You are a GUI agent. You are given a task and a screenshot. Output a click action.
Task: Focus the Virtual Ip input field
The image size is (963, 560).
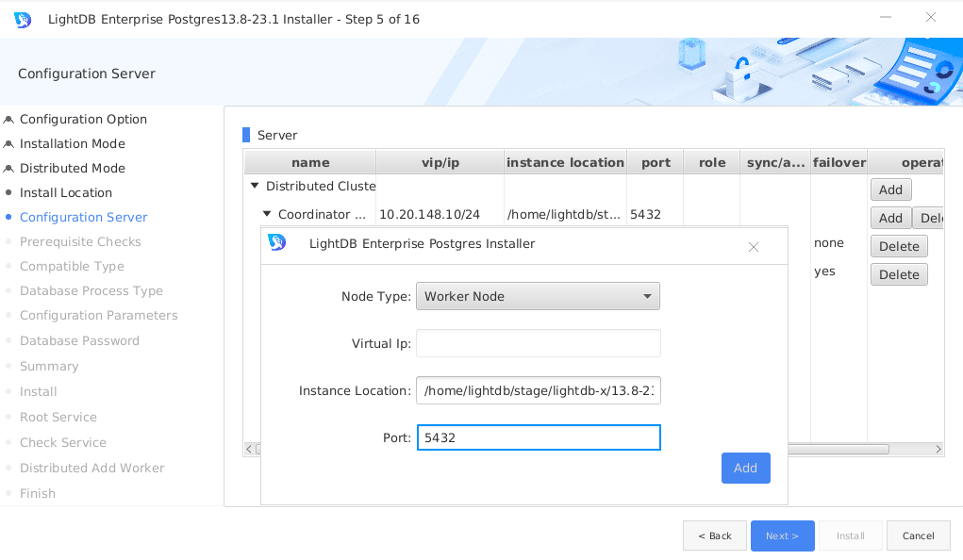[539, 343]
